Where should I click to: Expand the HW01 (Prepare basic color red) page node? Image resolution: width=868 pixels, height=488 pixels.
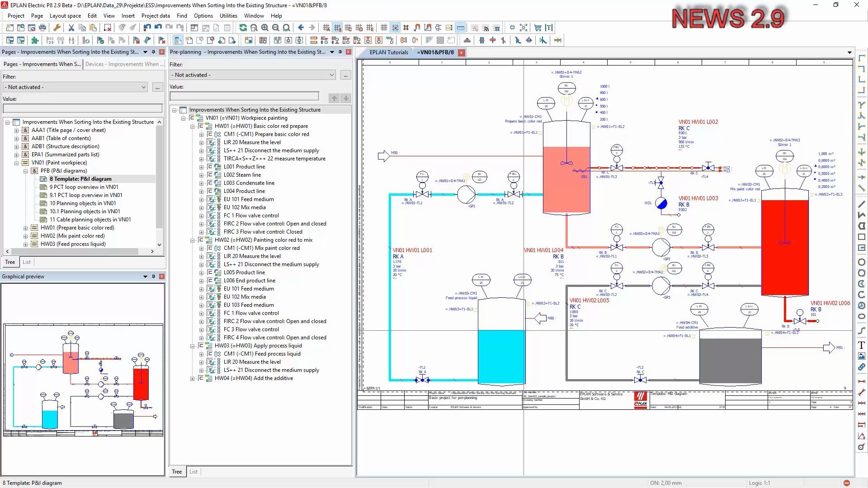click(x=26, y=228)
